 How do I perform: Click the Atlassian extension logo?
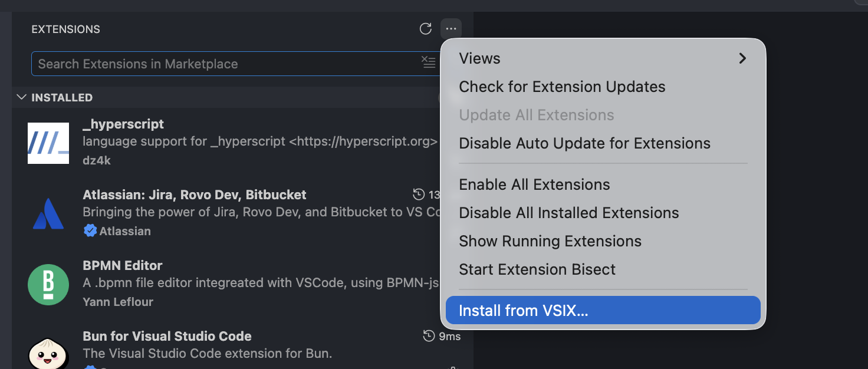[48, 213]
